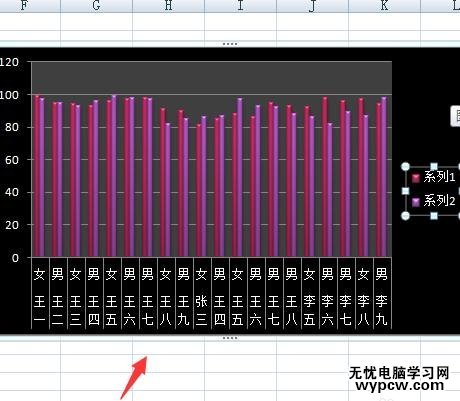
Task: Click category label 男 李九
Action: coord(381,297)
